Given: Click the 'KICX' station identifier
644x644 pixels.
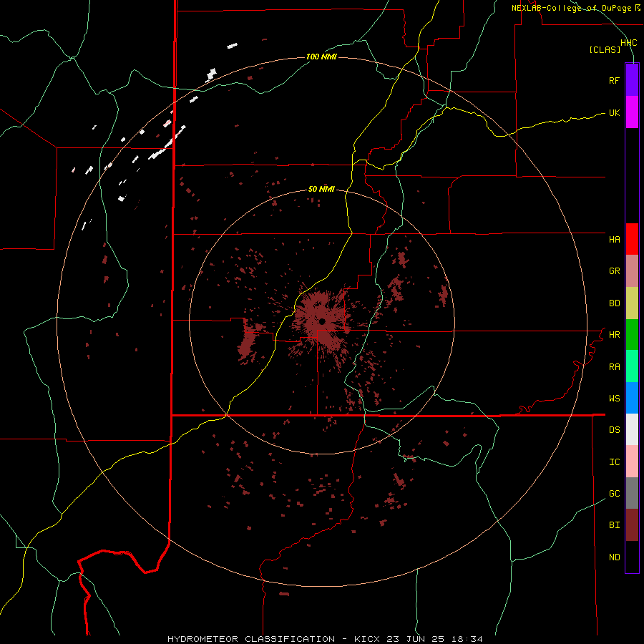Looking at the screenshot, I should [x=367, y=639].
